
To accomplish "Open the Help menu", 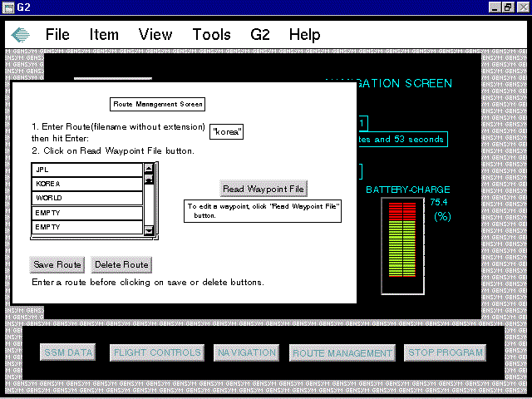I will (304, 35).
